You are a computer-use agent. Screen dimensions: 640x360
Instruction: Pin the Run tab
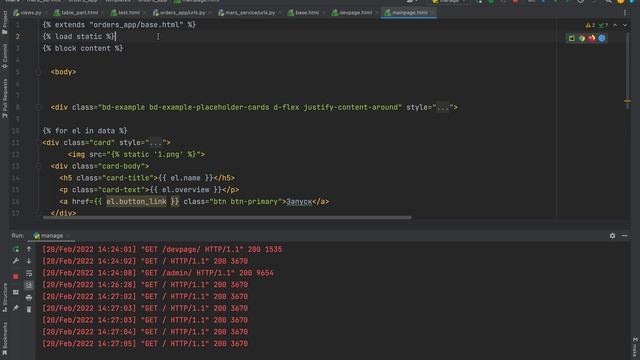(16, 308)
